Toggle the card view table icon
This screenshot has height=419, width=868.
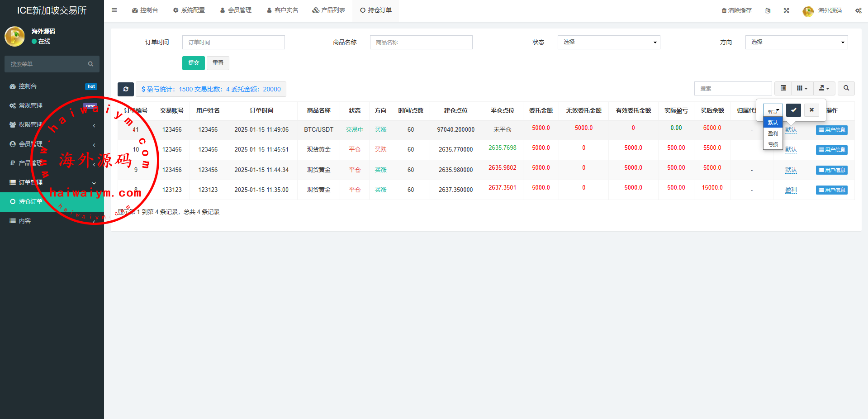coord(783,88)
